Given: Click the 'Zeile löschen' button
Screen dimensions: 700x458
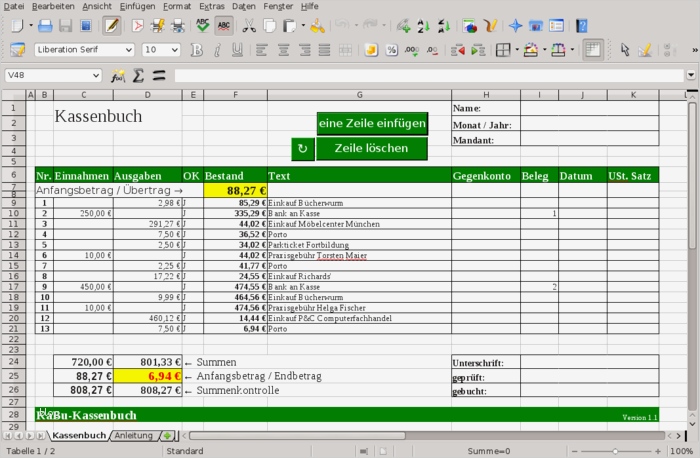Looking at the screenshot, I should click(x=371, y=148).
